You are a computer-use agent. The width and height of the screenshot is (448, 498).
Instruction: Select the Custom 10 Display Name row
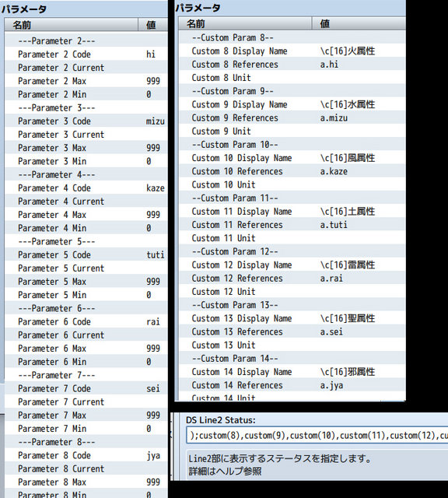292,158
